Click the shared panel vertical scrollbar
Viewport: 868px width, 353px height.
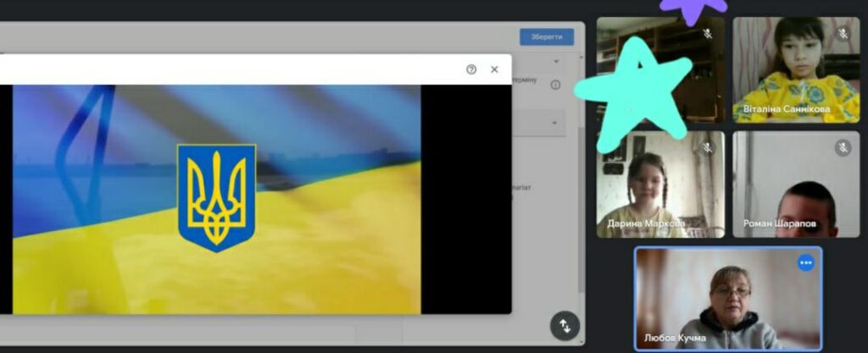pyautogui.click(x=581, y=210)
